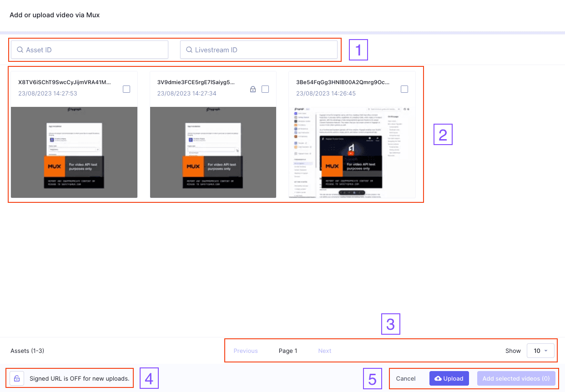Click the X8TV6iSChT9 asset title text

(64, 82)
